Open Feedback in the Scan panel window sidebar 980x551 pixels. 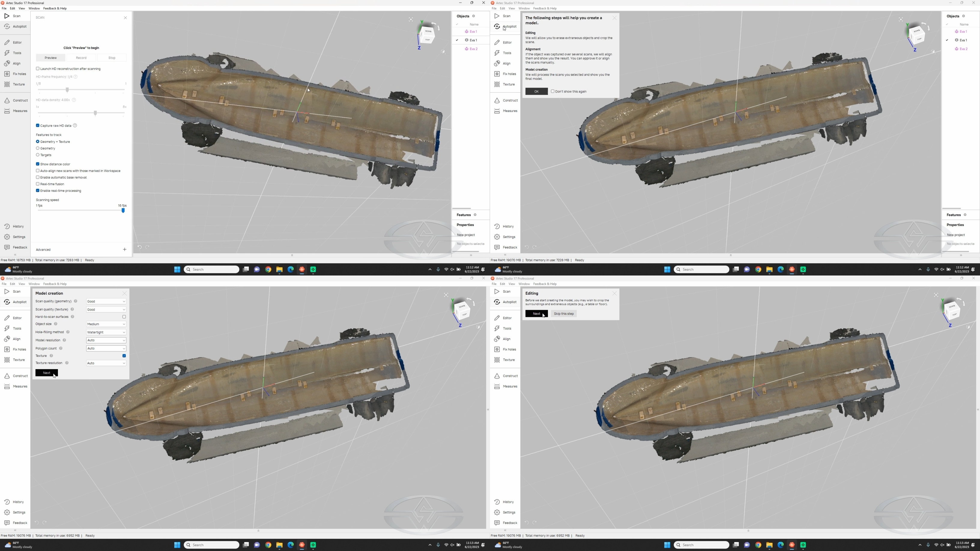(16, 247)
